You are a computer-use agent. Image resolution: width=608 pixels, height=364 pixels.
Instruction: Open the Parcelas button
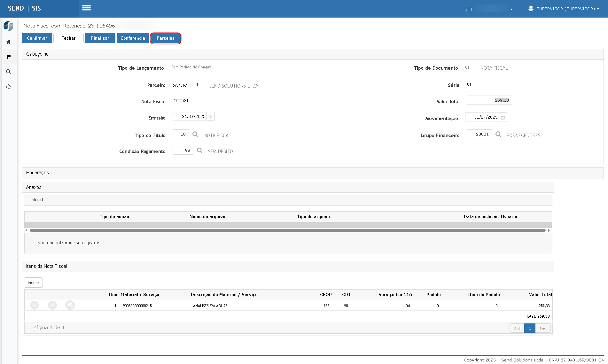tap(166, 38)
